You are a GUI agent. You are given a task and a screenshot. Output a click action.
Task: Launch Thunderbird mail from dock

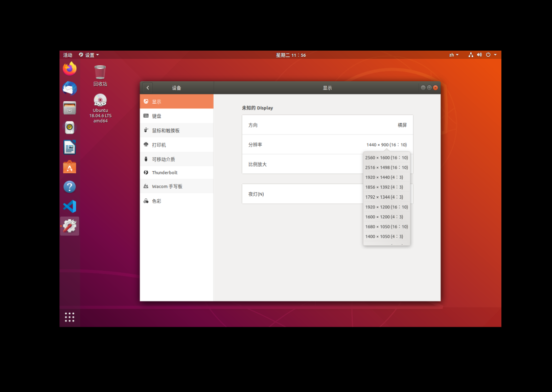(70, 88)
